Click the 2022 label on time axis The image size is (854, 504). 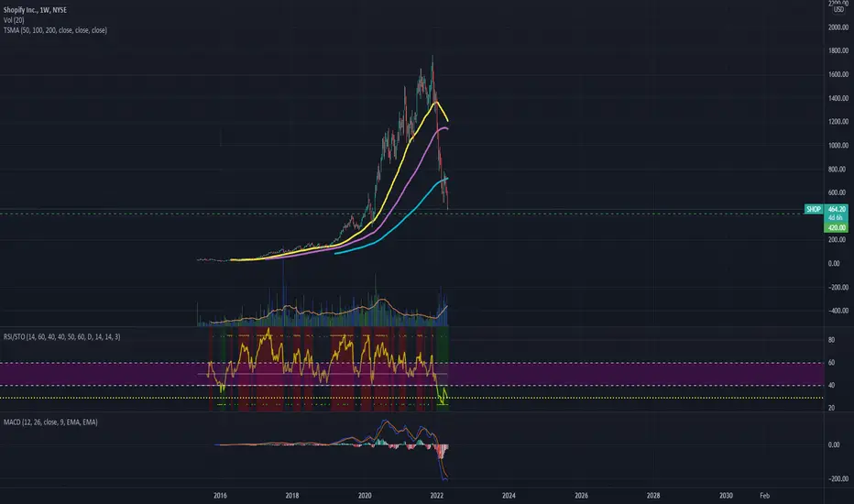437,496
